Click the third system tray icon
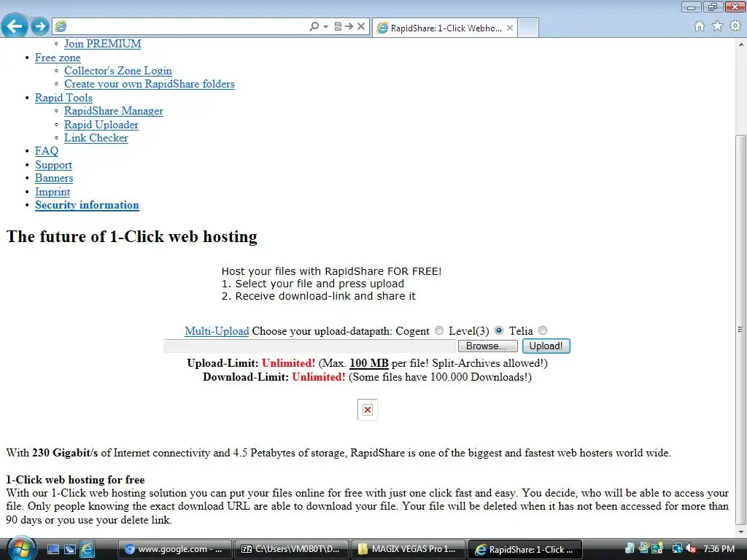 coord(657,548)
